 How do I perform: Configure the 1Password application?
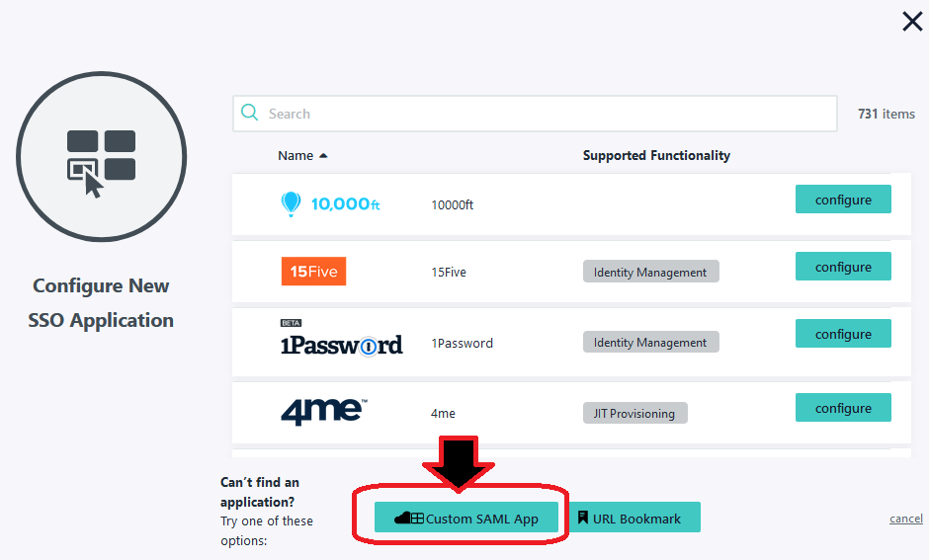tap(843, 333)
